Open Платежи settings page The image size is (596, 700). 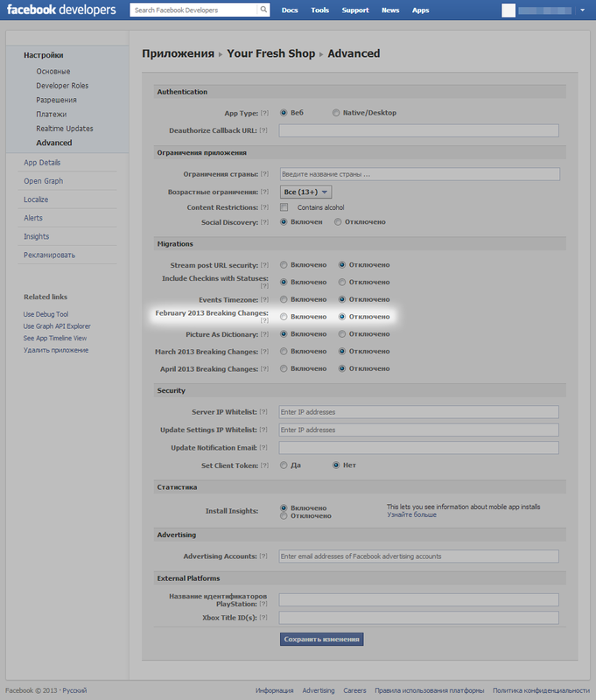pos(52,115)
